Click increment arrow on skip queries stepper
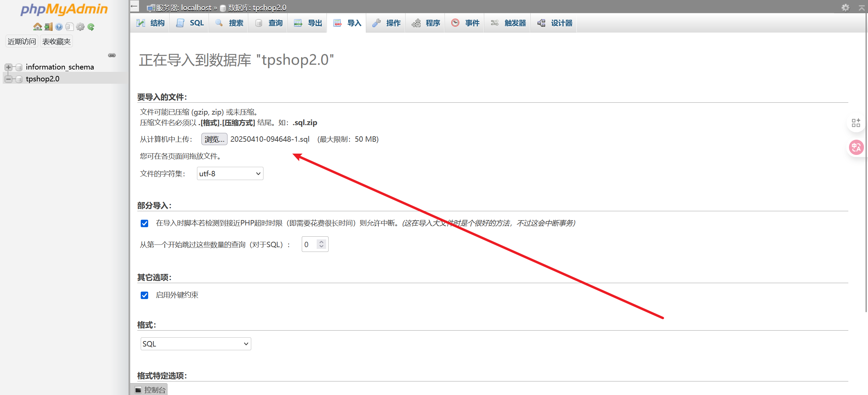 (x=321, y=242)
